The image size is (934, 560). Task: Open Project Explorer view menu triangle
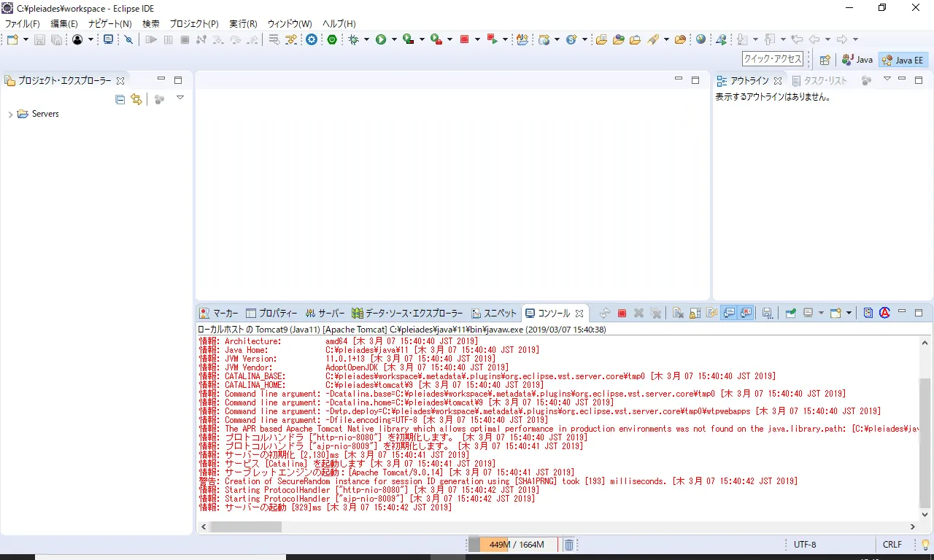pos(180,98)
